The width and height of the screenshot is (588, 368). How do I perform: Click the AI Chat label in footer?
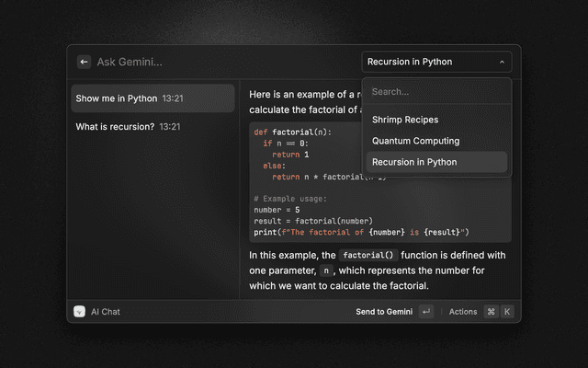click(106, 312)
